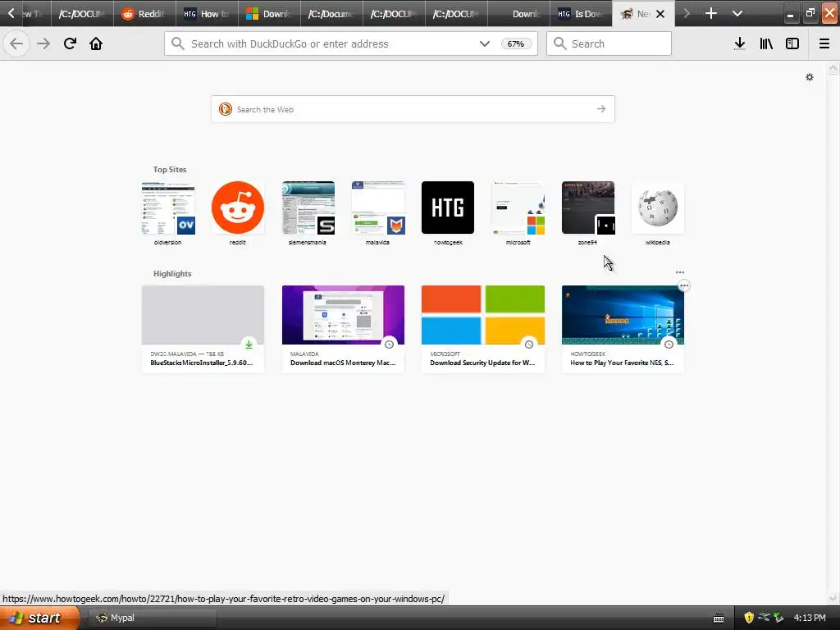Open context menu of HowToGeek highlight card

click(684, 285)
